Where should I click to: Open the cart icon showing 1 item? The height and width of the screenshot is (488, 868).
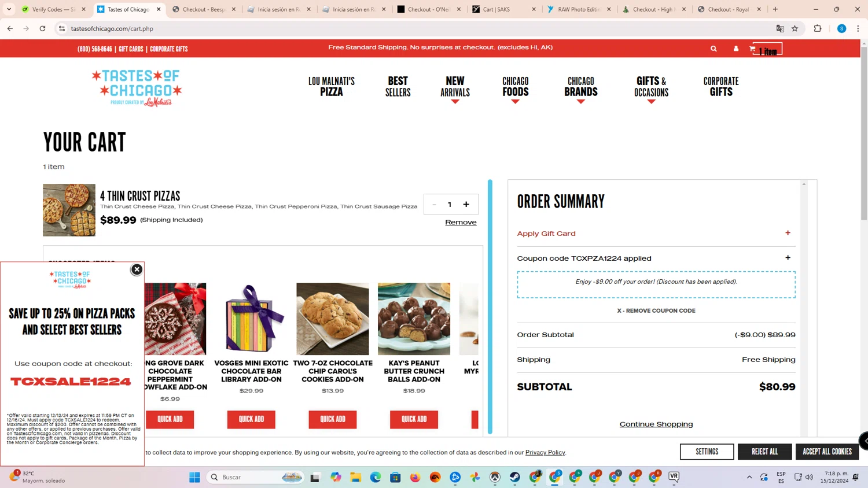coord(767,49)
